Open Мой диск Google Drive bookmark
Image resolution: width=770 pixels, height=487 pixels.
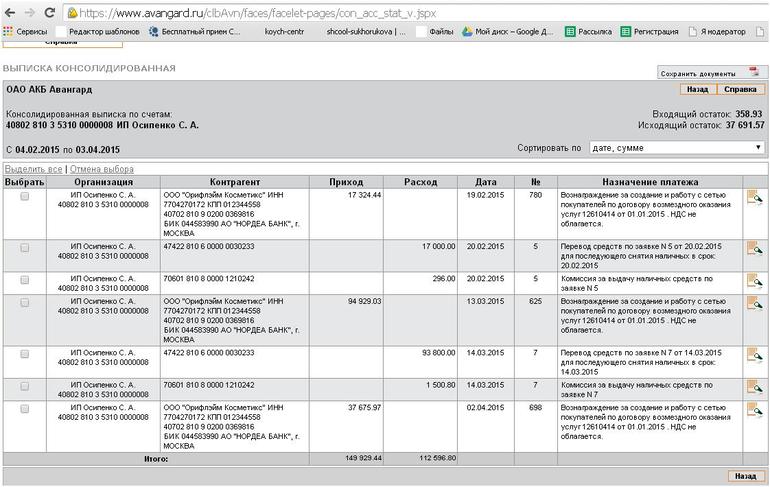(507, 31)
